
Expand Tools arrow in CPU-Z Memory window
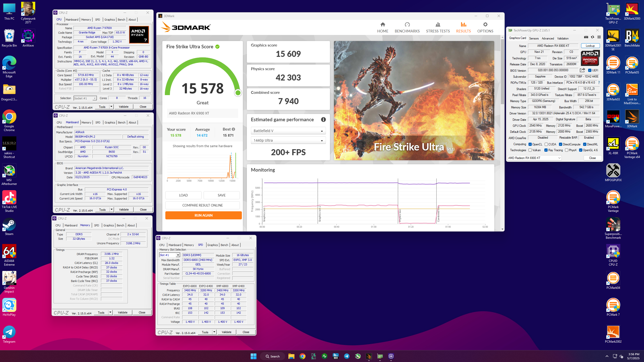coord(110,312)
